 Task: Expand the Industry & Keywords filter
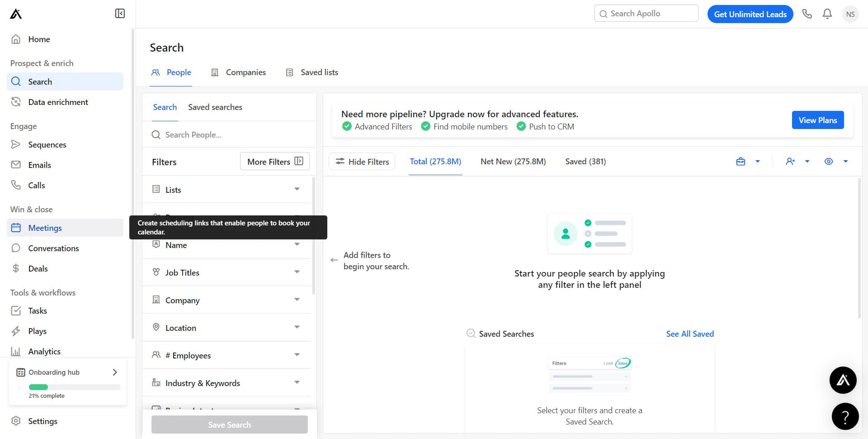pos(227,382)
